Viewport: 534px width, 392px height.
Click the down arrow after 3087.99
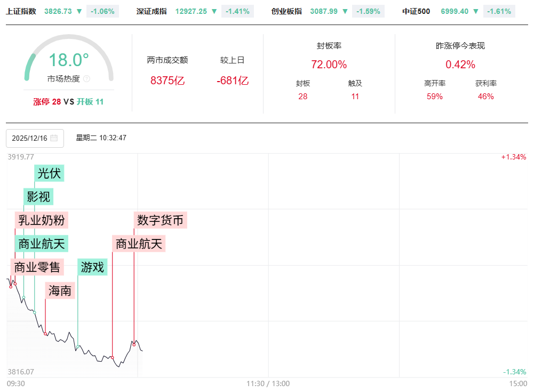pyautogui.click(x=345, y=11)
